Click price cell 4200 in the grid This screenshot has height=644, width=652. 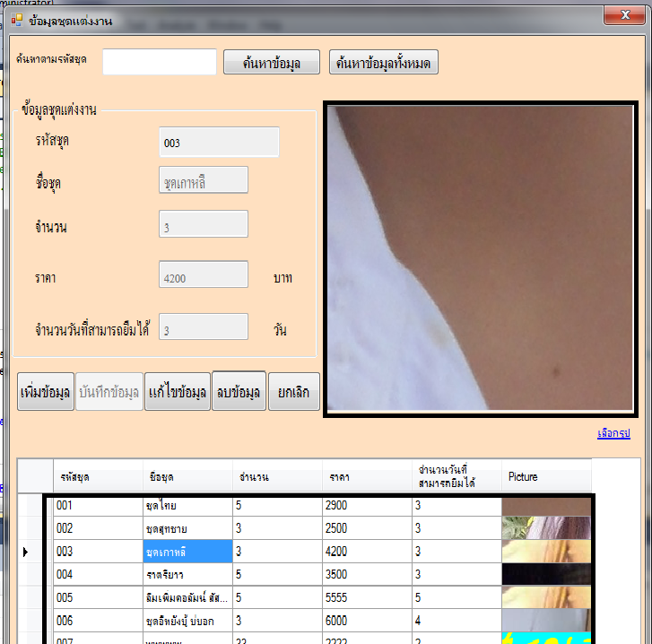367,552
